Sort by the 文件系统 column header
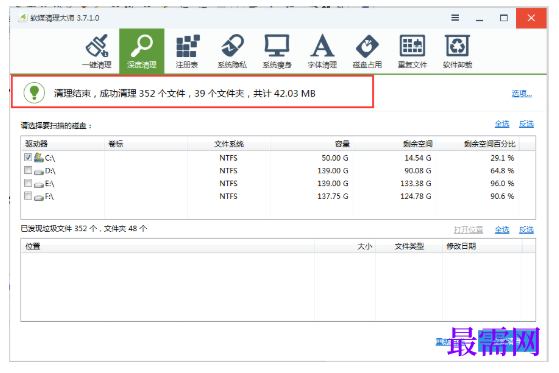559x373 pixels. pos(229,144)
